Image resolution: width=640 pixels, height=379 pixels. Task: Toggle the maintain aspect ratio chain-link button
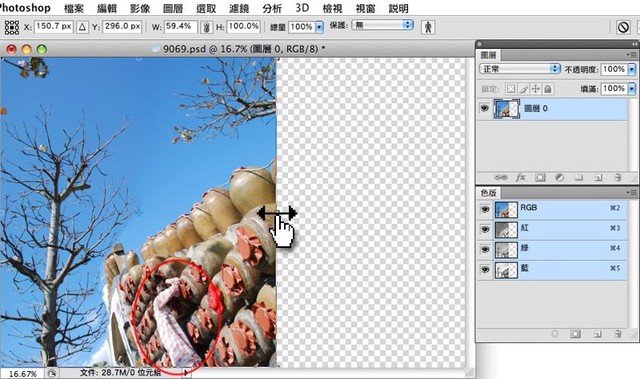click(207, 27)
